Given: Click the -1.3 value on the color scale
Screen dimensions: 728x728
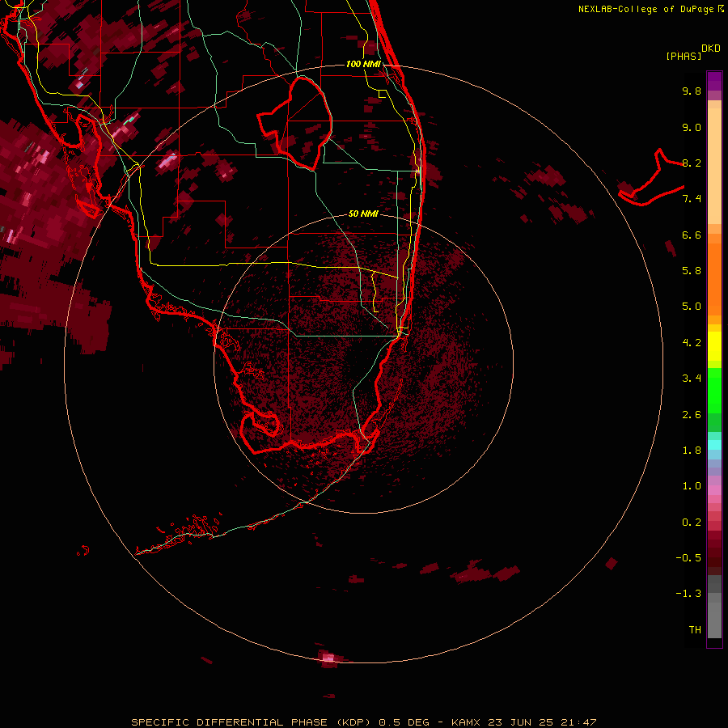Looking at the screenshot, I should 688,594.
